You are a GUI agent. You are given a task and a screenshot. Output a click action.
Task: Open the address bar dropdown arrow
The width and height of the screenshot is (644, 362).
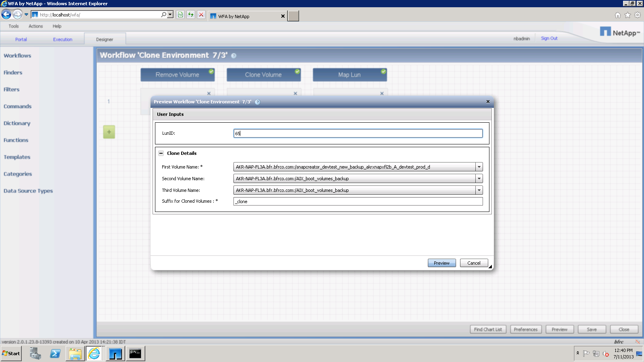coord(170,15)
